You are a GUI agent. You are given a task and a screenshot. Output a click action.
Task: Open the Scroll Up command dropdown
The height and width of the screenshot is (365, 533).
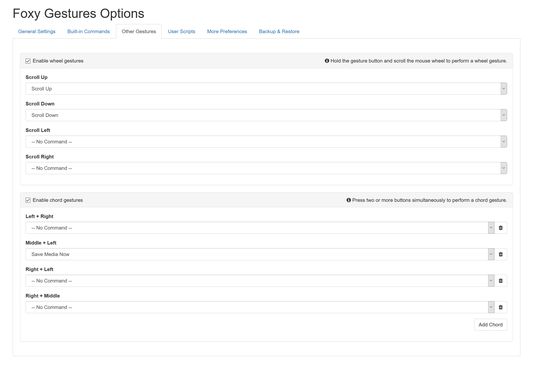pyautogui.click(x=266, y=89)
